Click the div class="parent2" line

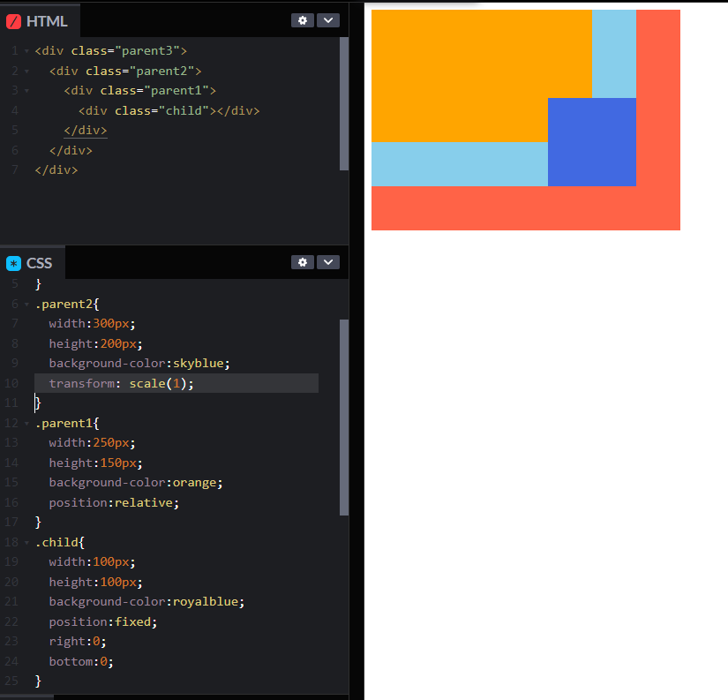coord(125,72)
